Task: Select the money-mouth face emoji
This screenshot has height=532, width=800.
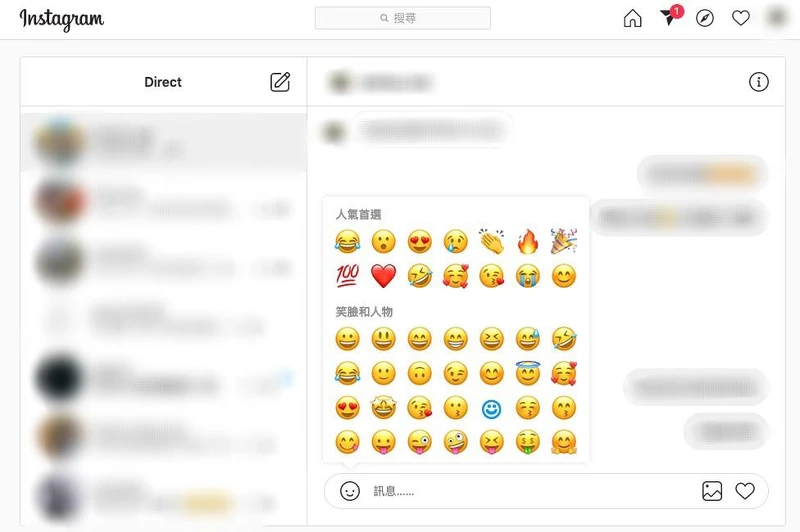Action: pyautogui.click(x=528, y=442)
